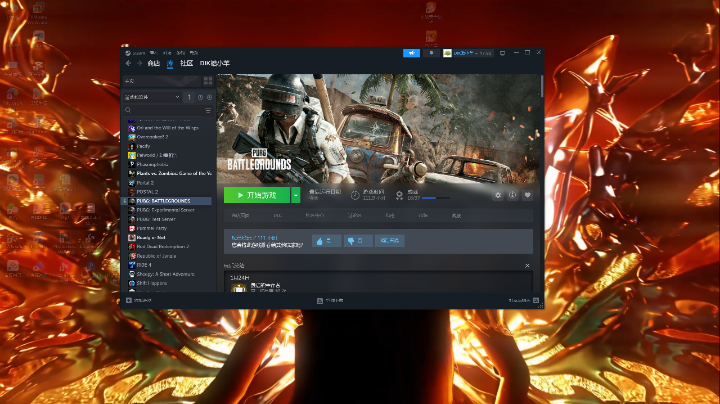Screen dimensions: 720x404
Task: Go forward with the Steam forward arrow
Action: 139,63
